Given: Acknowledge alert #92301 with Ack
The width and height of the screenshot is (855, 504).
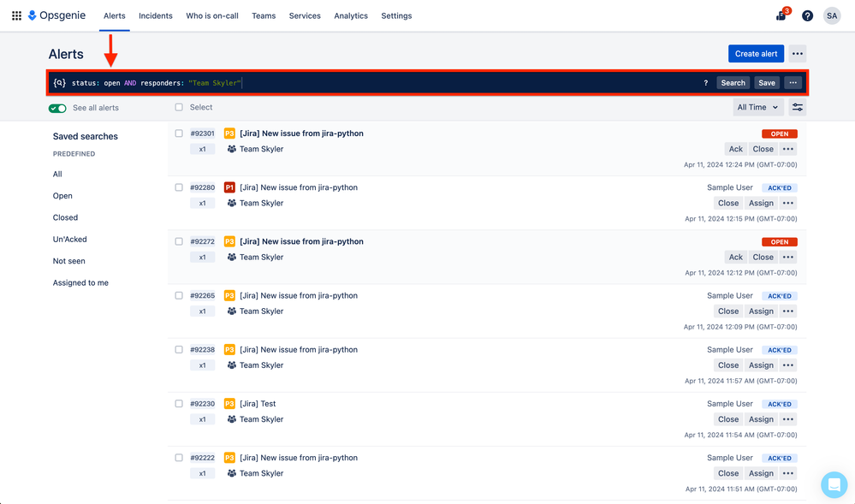Looking at the screenshot, I should [735, 149].
